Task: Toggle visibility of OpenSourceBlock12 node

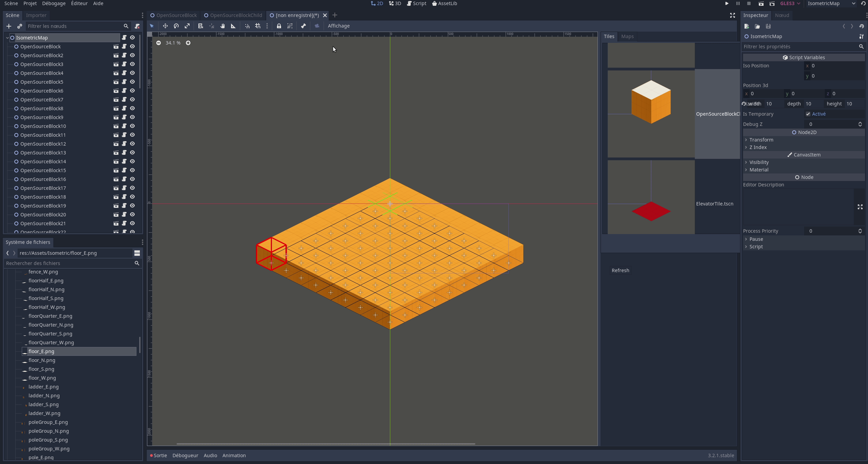Action: tap(132, 144)
